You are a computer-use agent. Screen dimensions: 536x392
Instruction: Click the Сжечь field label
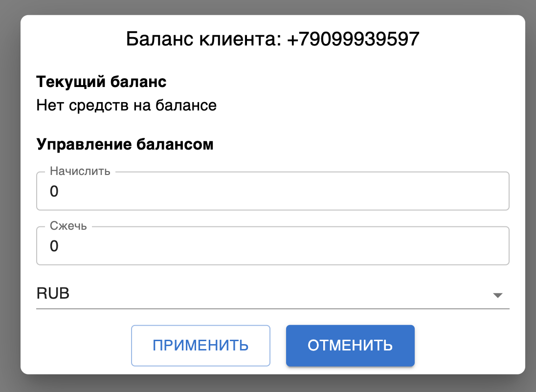(68, 226)
